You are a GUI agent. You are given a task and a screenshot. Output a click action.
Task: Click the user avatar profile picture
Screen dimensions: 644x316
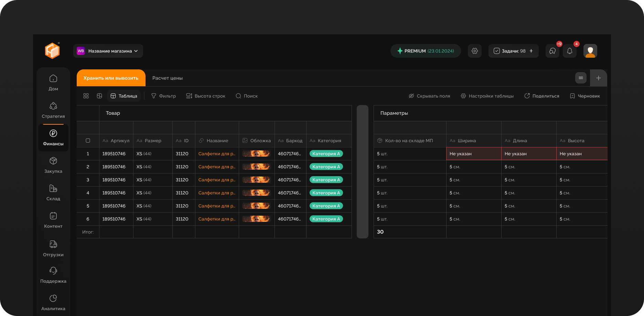pos(590,51)
